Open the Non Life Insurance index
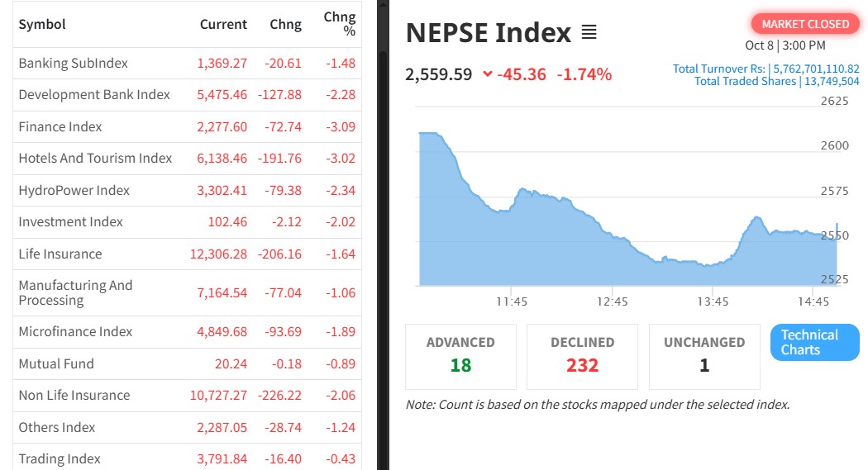This screenshot has height=470, width=868. (x=74, y=395)
